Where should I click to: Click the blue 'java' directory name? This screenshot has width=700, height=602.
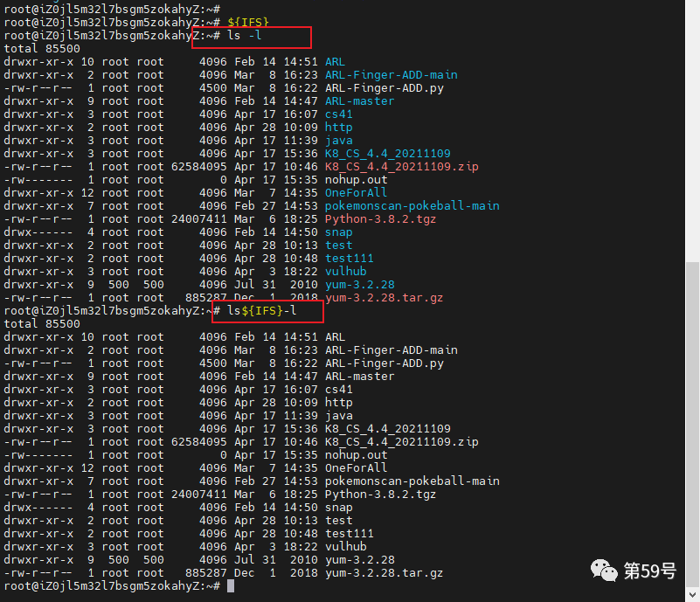click(x=339, y=140)
